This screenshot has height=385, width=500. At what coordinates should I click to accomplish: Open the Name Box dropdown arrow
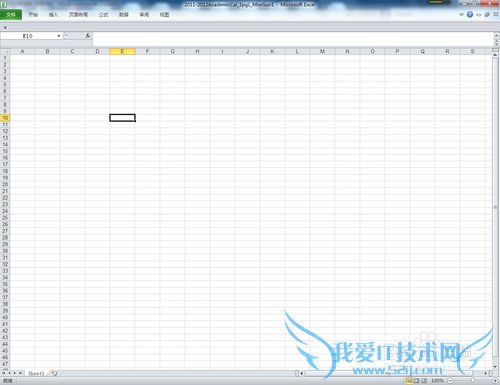pos(59,36)
